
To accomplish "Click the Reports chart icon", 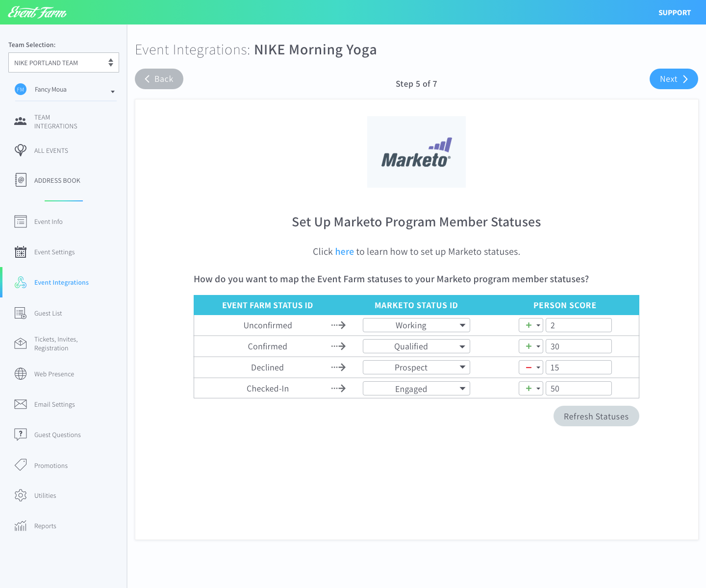I will (x=21, y=526).
